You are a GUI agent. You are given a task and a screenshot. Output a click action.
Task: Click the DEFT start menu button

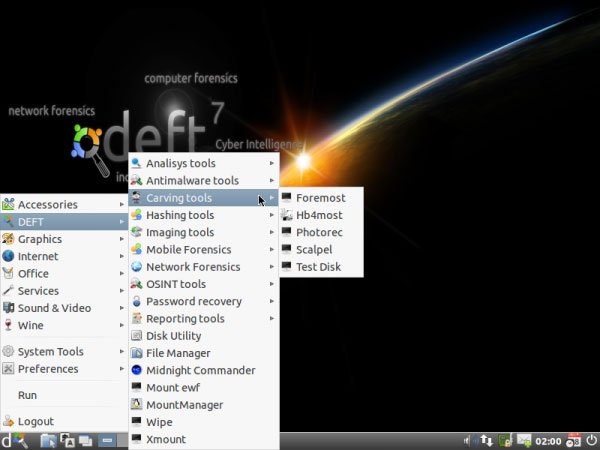point(15,441)
